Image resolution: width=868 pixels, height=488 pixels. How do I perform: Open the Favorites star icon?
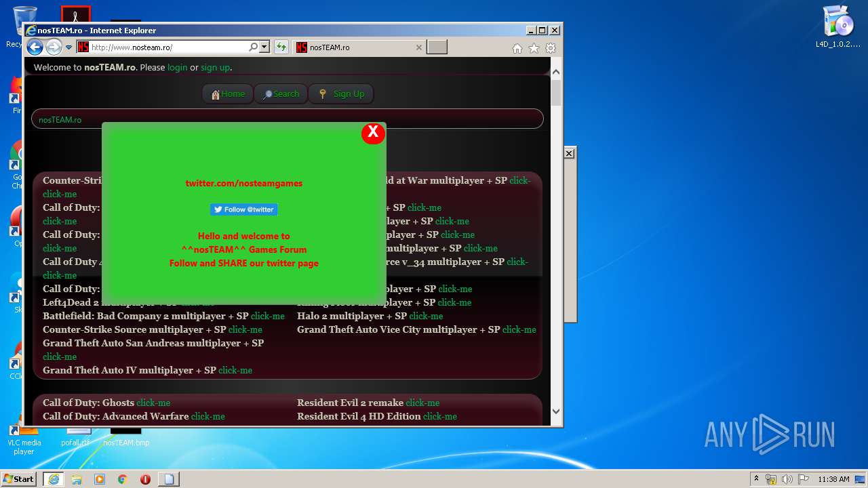534,48
